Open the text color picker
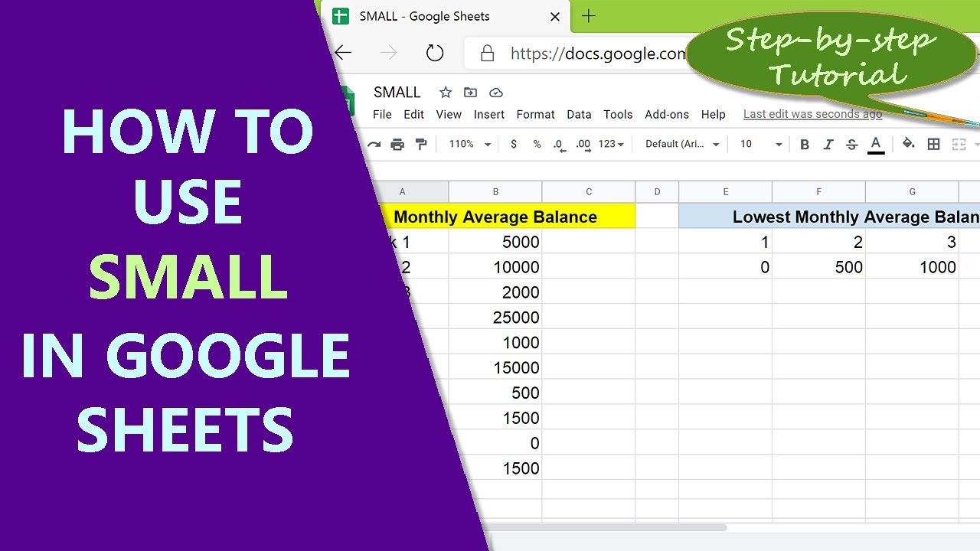Viewport: 980px width, 551px height. pyautogui.click(x=876, y=144)
